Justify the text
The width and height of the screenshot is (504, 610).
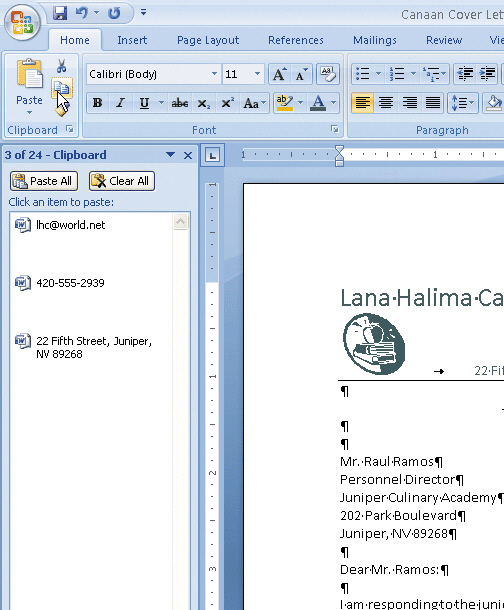(432, 103)
